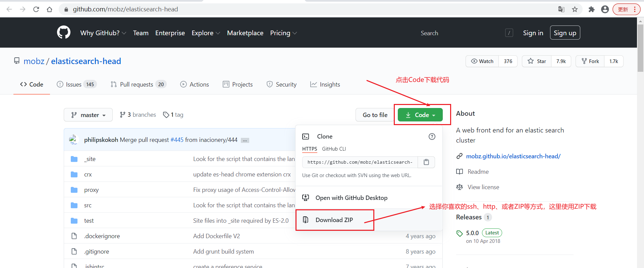The width and height of the screenshot is (644, 268).
Task: Click the Enterprise nav link
Action: (x=170, y=33)
